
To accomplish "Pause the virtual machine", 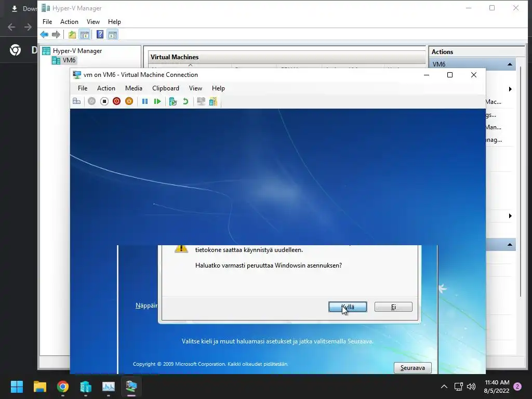I will click(x=145, y=101).
